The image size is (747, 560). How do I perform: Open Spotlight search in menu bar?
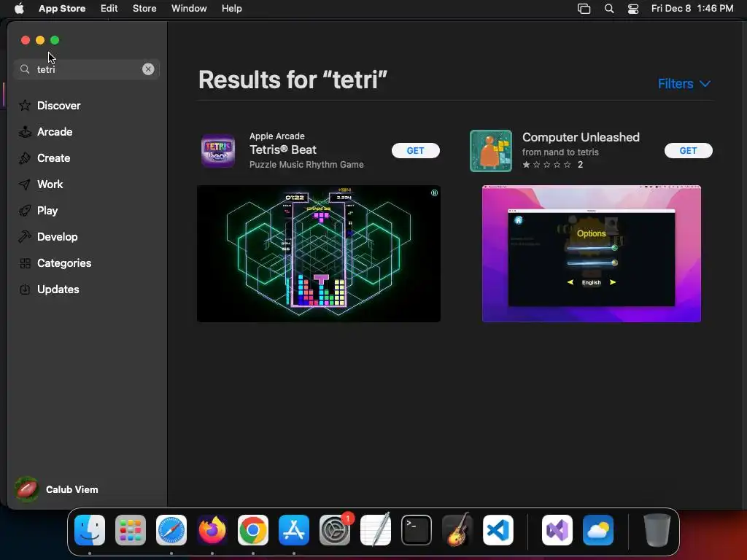(x=609, y=8)
